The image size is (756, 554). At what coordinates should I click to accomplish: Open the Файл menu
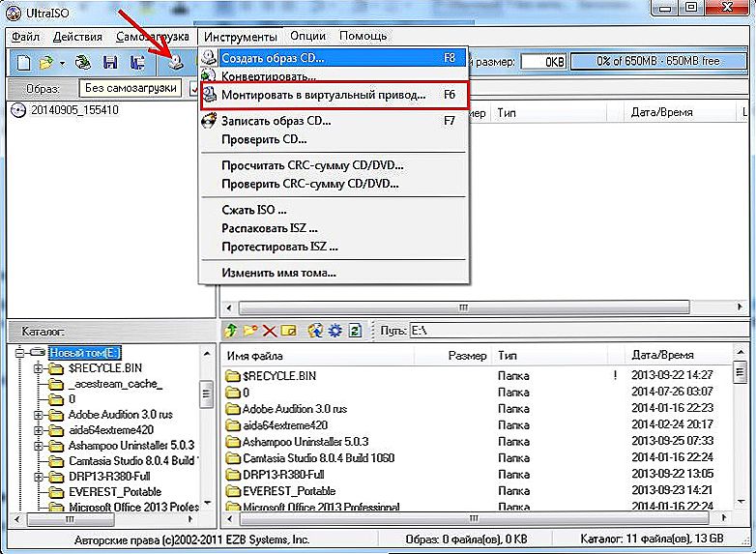[x=25, y=37]
